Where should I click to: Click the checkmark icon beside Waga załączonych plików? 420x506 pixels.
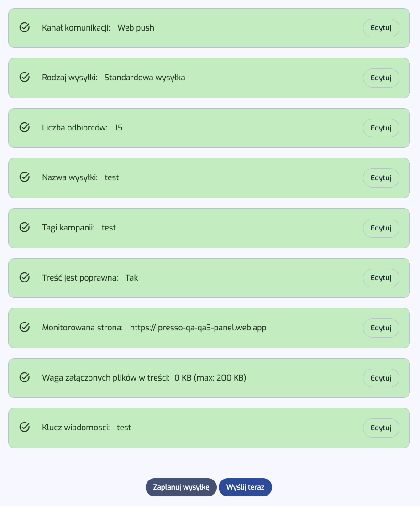pos(25,378)
